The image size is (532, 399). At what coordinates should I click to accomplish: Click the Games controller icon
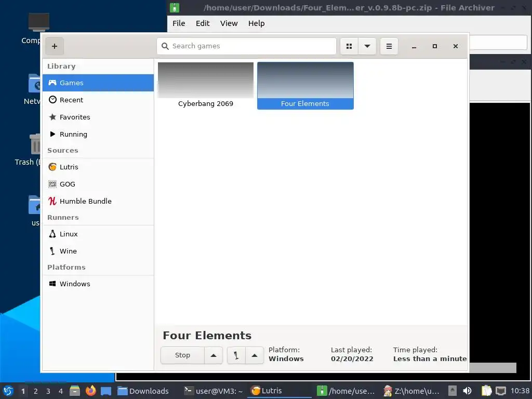(x=52, y=83)
